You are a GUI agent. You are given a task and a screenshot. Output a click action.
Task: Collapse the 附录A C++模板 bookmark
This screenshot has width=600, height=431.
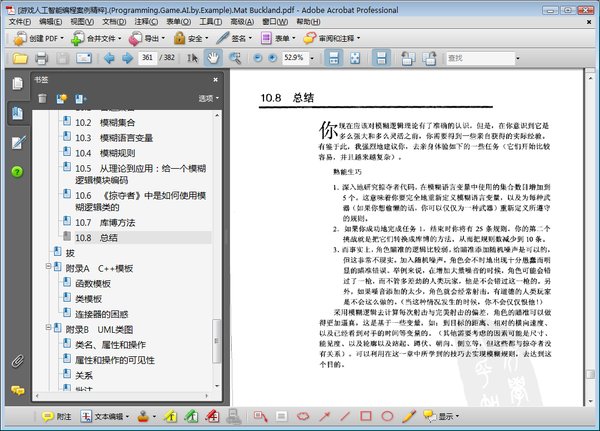[x=56, y=269]
